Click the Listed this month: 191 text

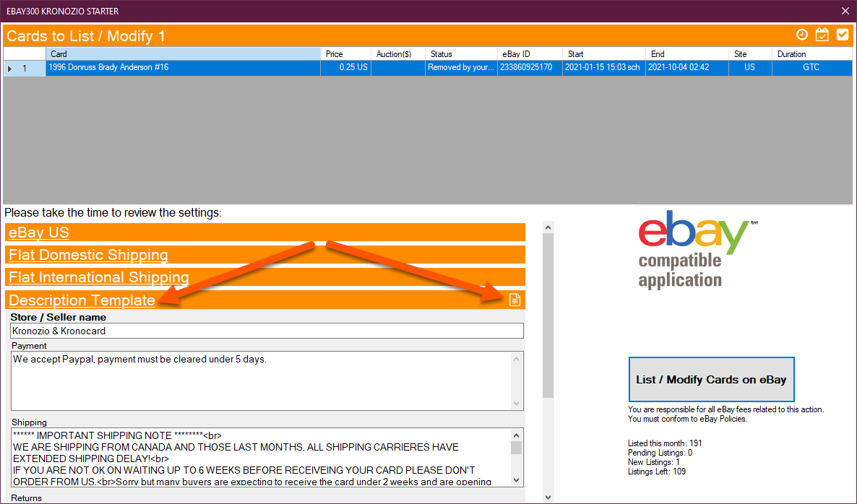pyautogui.click(x=665, y=443)
